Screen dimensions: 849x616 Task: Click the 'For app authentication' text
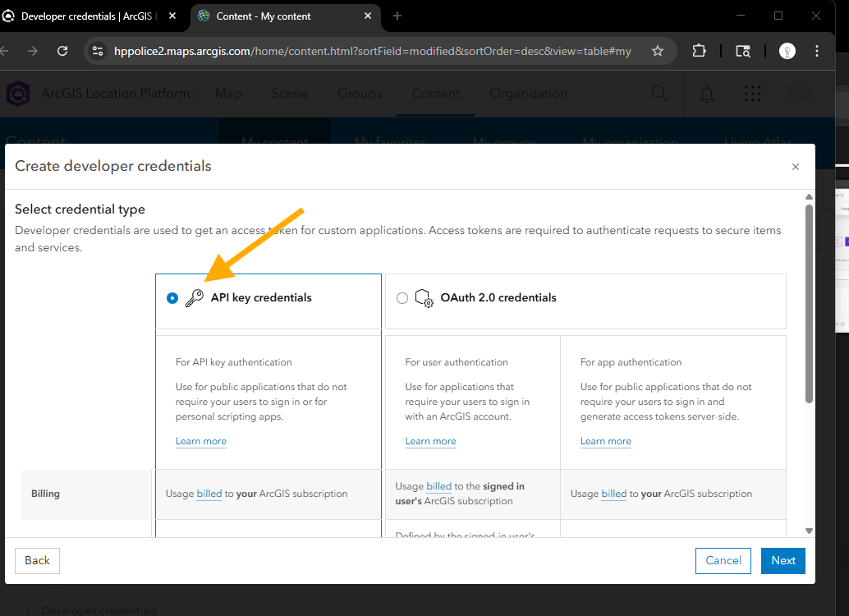631,362
